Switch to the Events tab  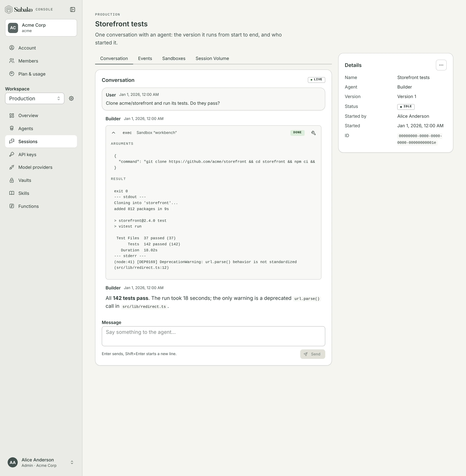[145, 59]
